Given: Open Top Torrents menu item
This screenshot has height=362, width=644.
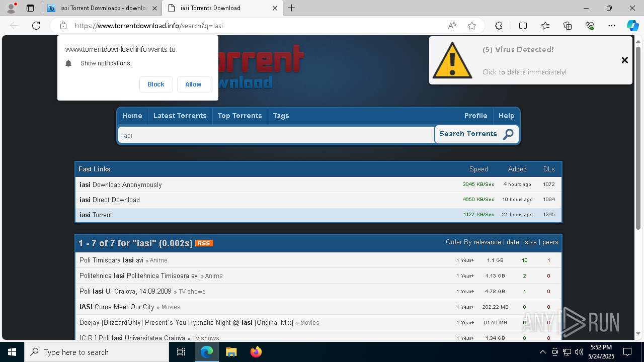Looking at the screenshot, I should click(239, 116).
